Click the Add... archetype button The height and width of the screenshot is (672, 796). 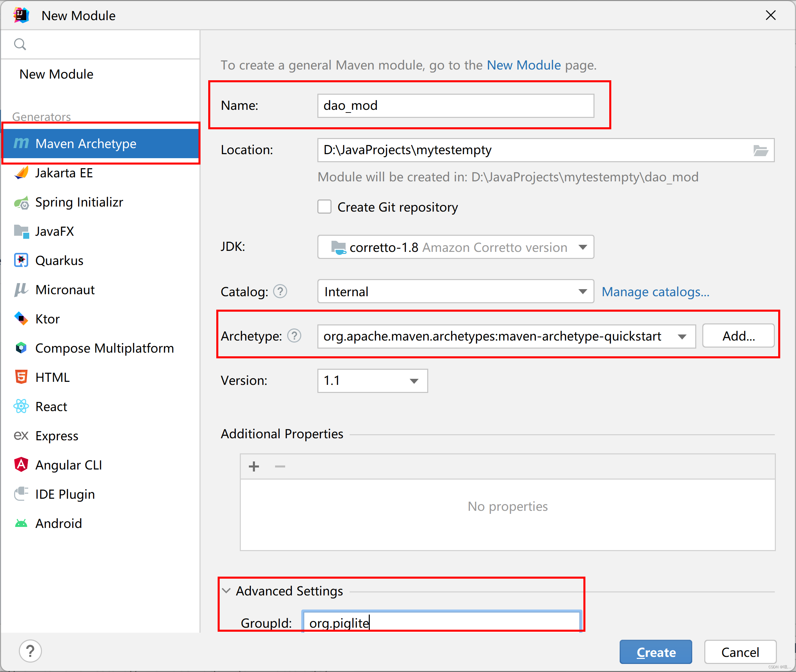point(739,336)
